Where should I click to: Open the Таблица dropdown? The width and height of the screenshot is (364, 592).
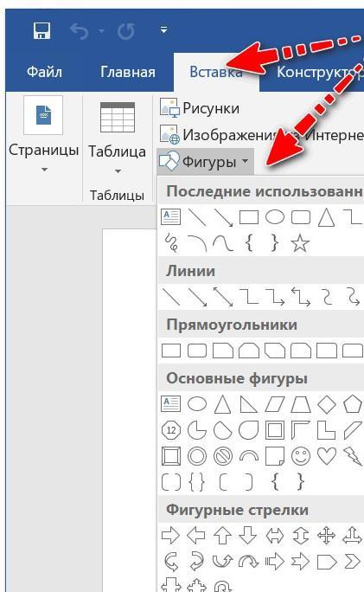[118, 138]
